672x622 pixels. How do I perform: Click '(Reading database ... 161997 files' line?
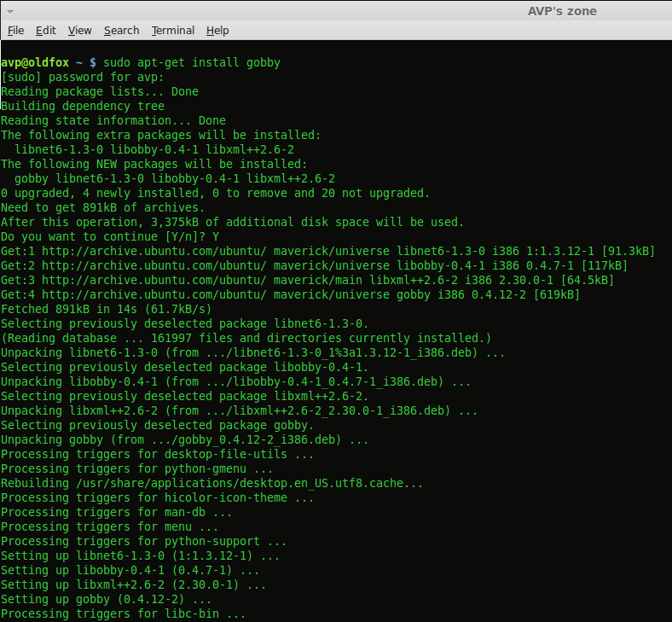[246, 339]
